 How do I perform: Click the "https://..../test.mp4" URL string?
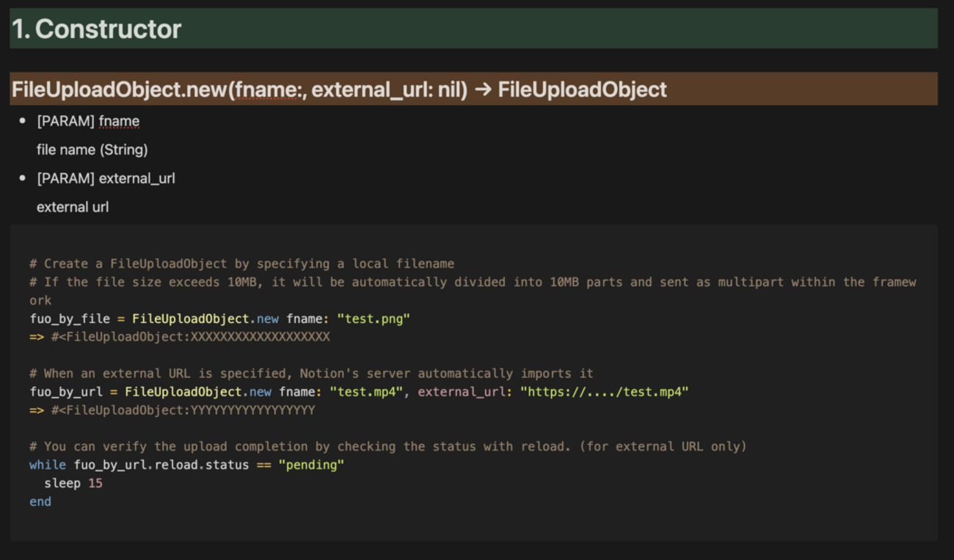click(x=605, y=392)
